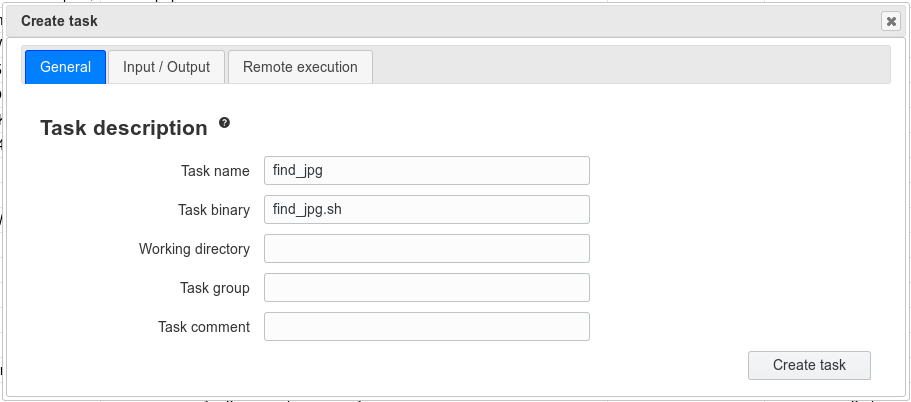Select the empty Working directory field
Image resolution: width=911 pixels, height=402 pixels.
(x=427, y=249)
